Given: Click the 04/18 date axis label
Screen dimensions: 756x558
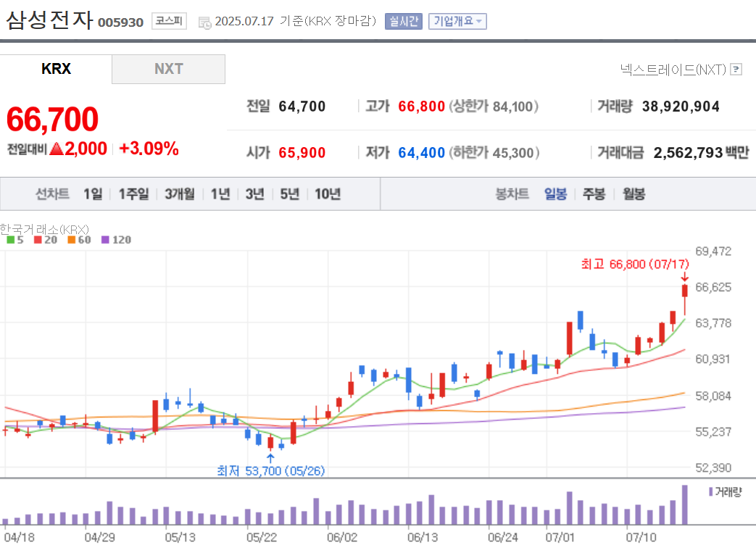Looking at the screenshot, I should coord(20,537).
